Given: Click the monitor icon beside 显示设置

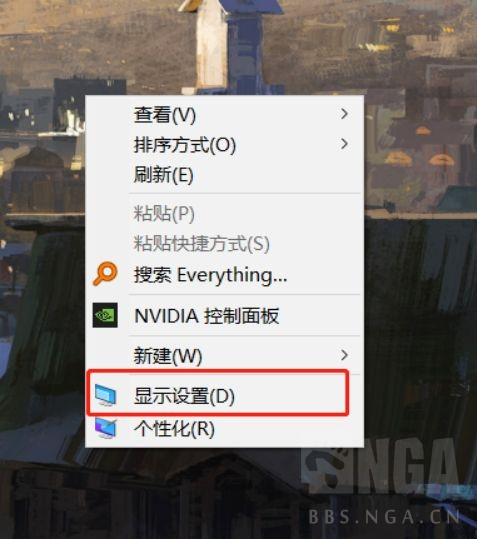Looking at the screenshot, I should [106, 395].
